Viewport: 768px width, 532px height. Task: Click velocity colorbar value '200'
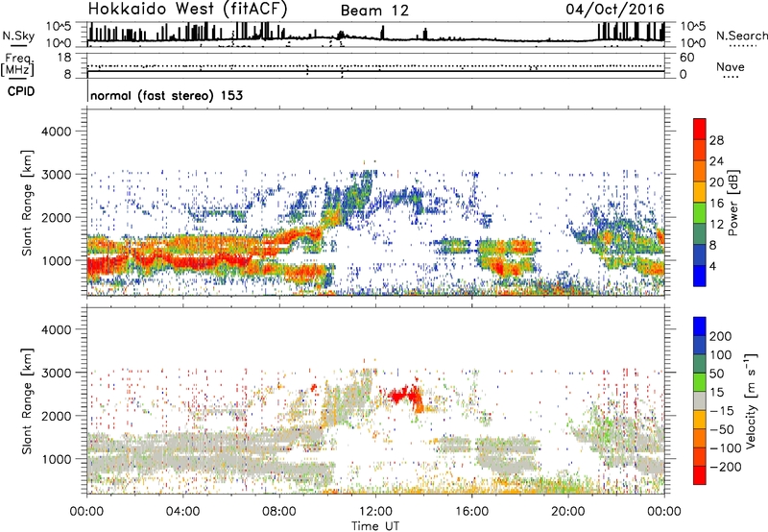[721, 336]
